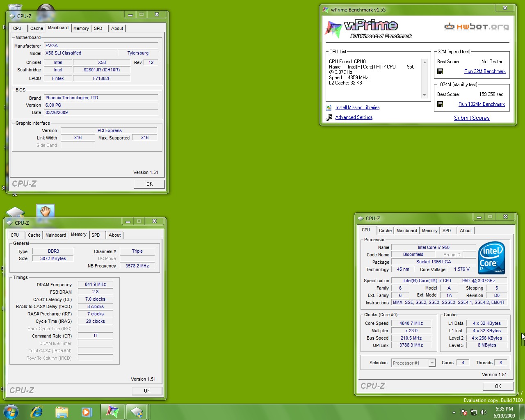Viewport: 525px width, 420px height.
Task: Click the Level 3 cache 8 MBytes value
Action: tap(487, 345)
